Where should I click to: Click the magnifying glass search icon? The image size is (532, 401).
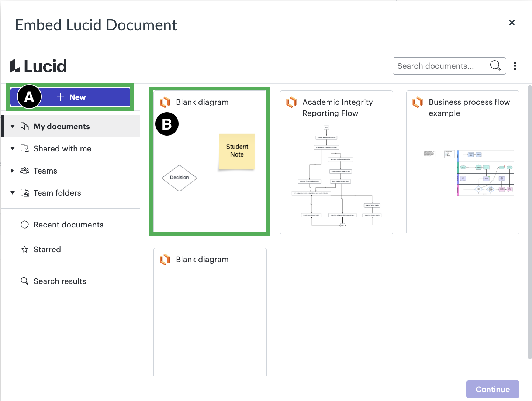click(x=495, y=66)
